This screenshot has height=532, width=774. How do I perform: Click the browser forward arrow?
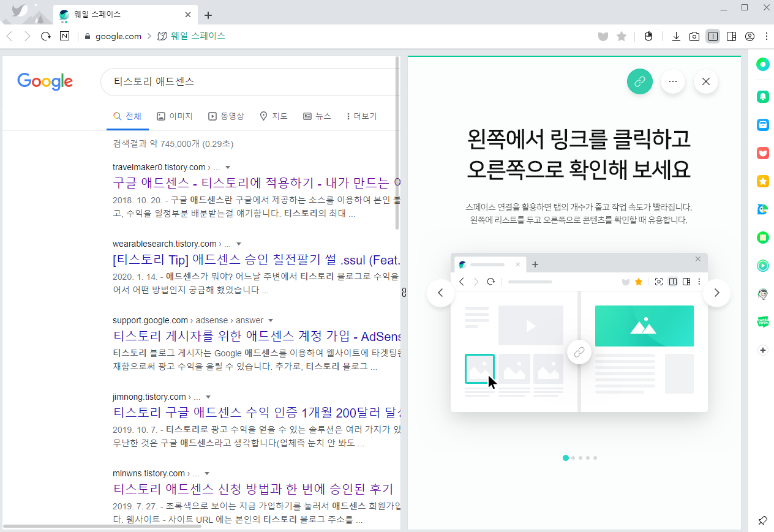tap(27, 37)
